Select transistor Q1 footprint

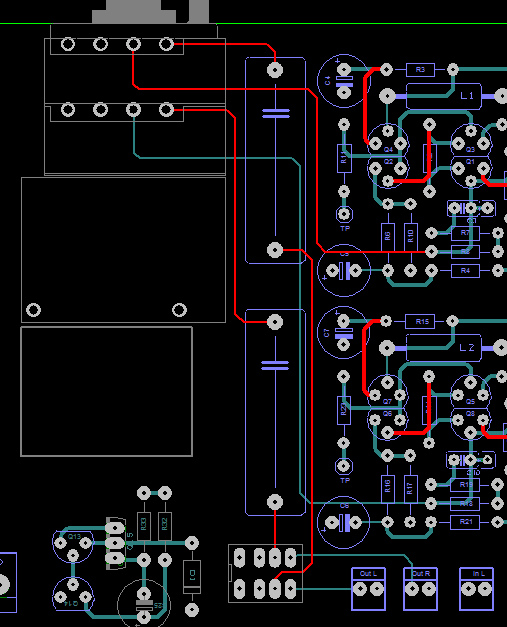point(471,172)
